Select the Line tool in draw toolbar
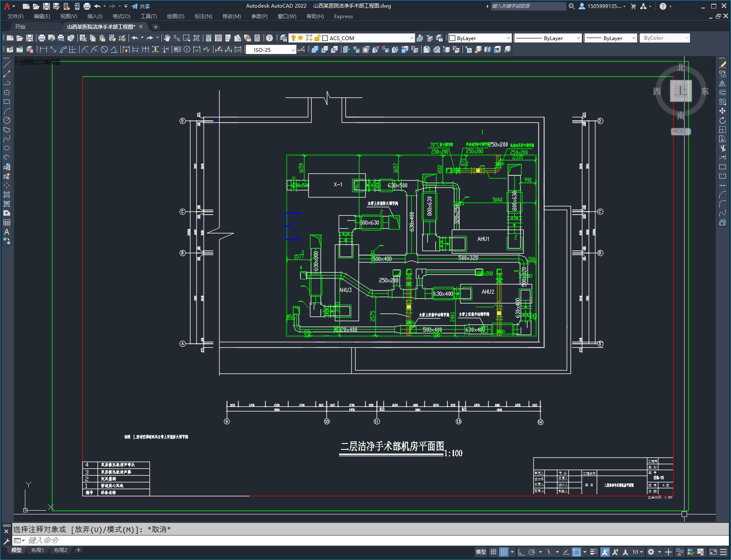The width and height of the screenshot is (731, 560). click(x=7, y=65)
